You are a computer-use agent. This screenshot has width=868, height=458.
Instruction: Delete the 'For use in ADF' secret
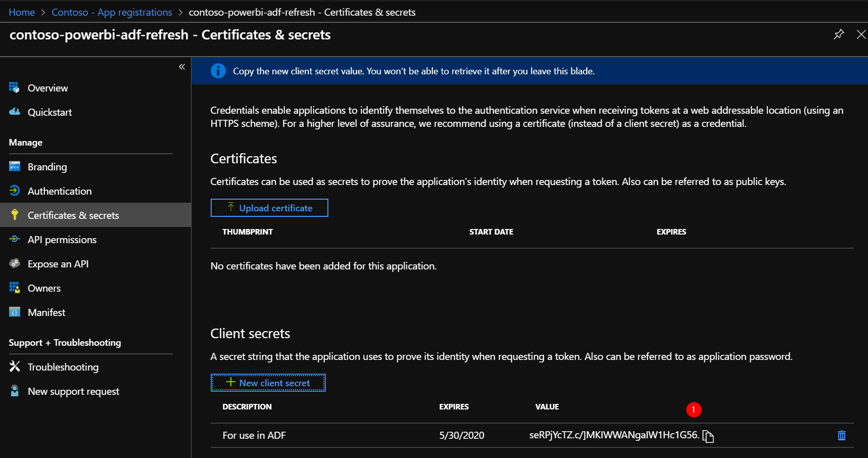[842, 435]
